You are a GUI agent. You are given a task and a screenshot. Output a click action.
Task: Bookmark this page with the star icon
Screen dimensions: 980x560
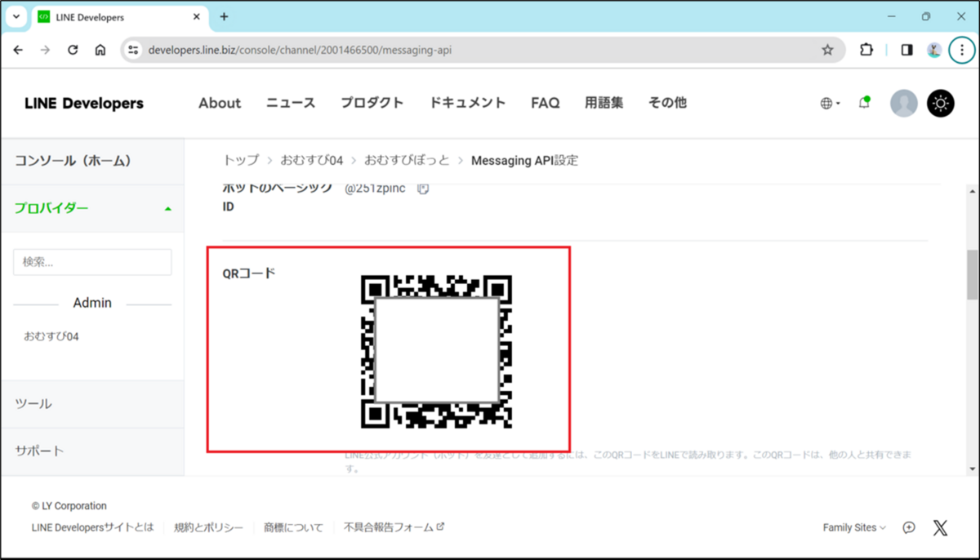[x=827, y=50]
